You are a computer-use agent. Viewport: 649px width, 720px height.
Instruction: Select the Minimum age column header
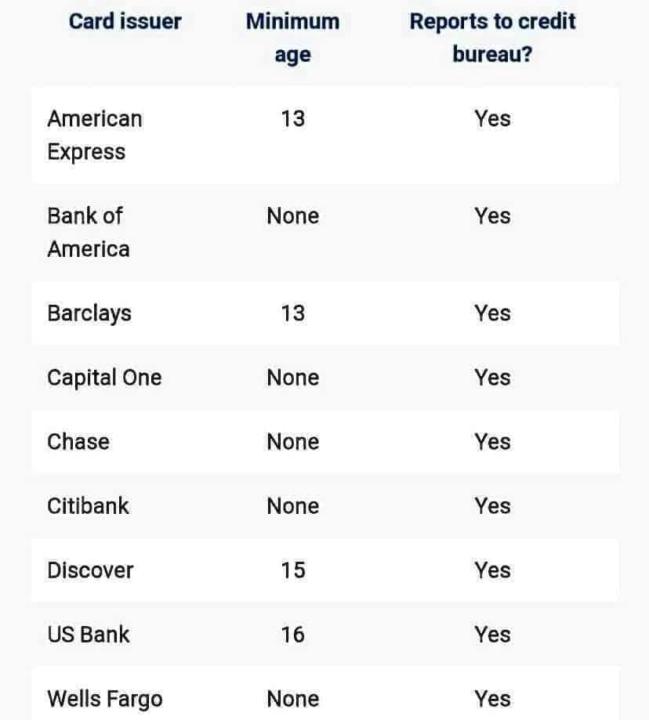point(292,38)
